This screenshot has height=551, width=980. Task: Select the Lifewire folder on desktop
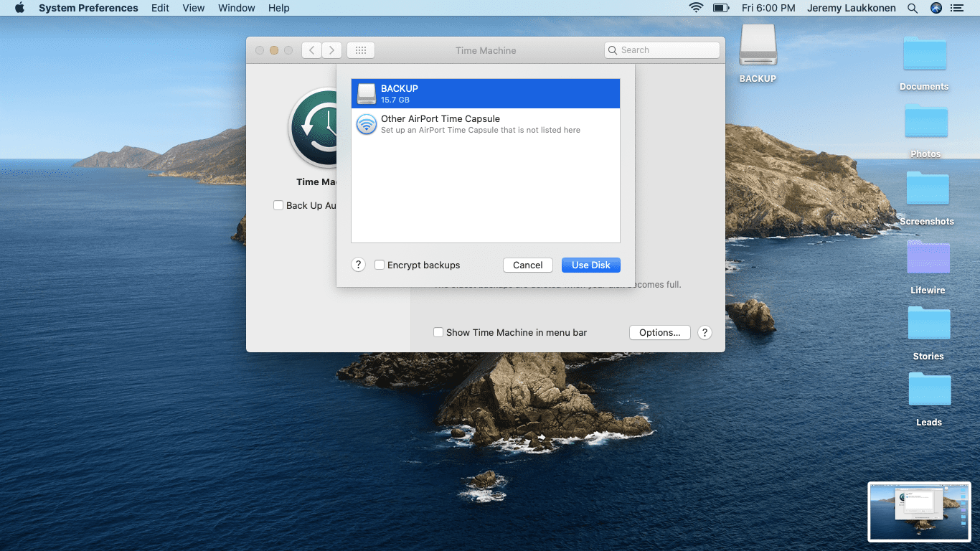point(928,266)
